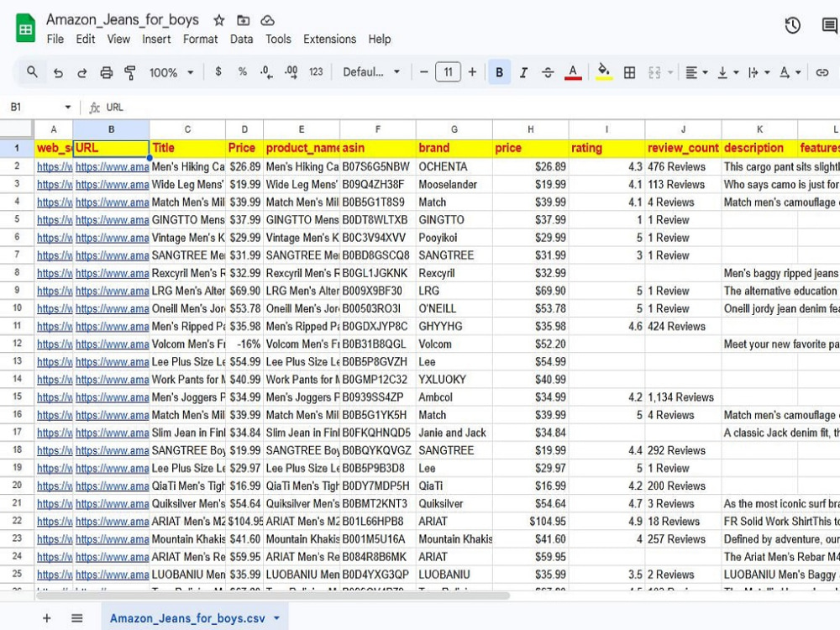Expand the name box B1 dropdown
Viewport: 840px width, 630px height.
tap(67, 108)
